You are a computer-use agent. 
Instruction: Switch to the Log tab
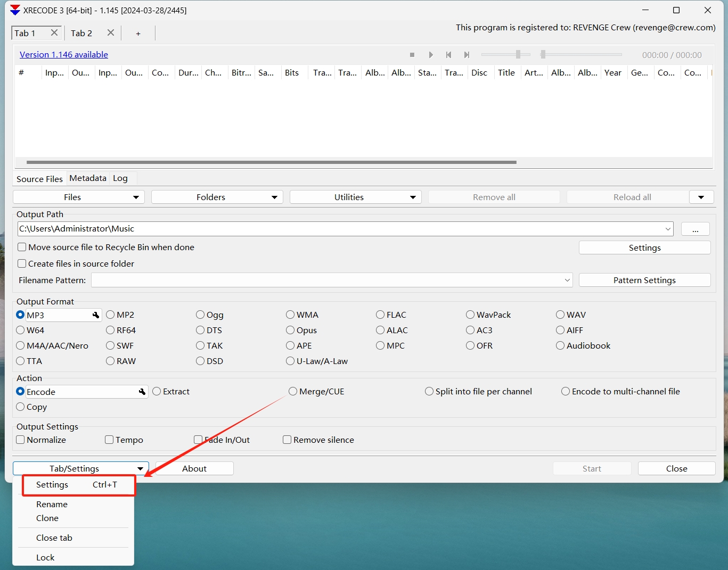120,178
